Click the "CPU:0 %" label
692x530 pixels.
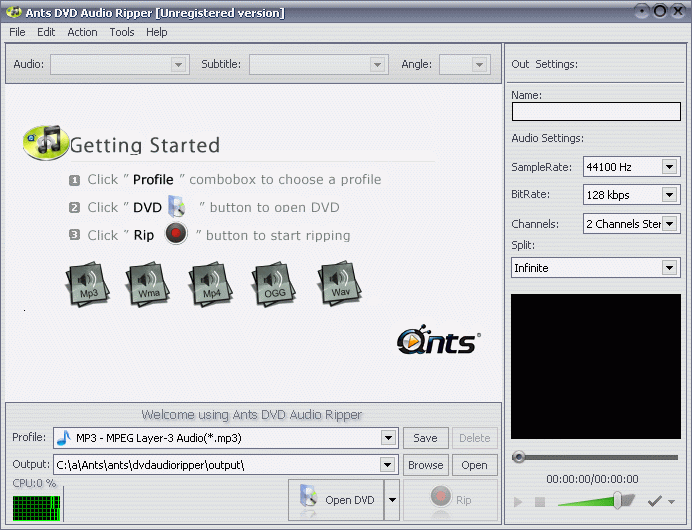point(34,483)
